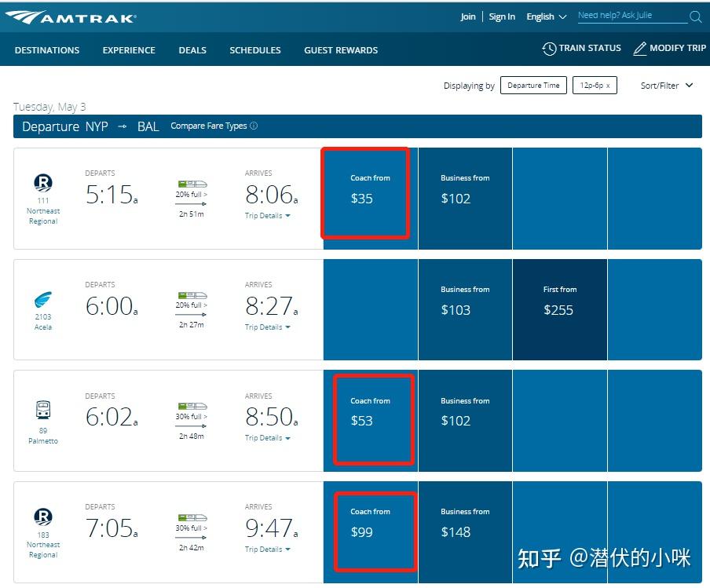Image resolution: width=710 pixels, height=588 pixels.
Task: Click the Departure Time display button
Action: (x=533, y=85)
